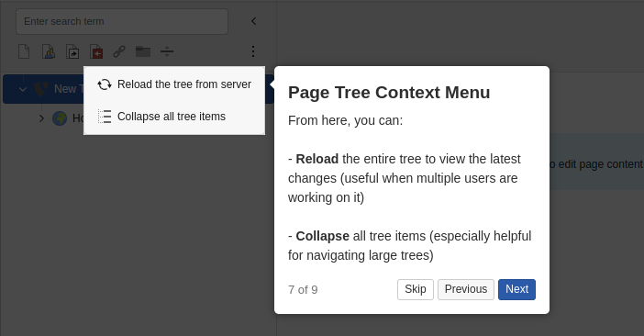Select the shortcut page icon in toolbar
Image resolution: width=644 pixels, height=336 pixels.
click(72, 51)
